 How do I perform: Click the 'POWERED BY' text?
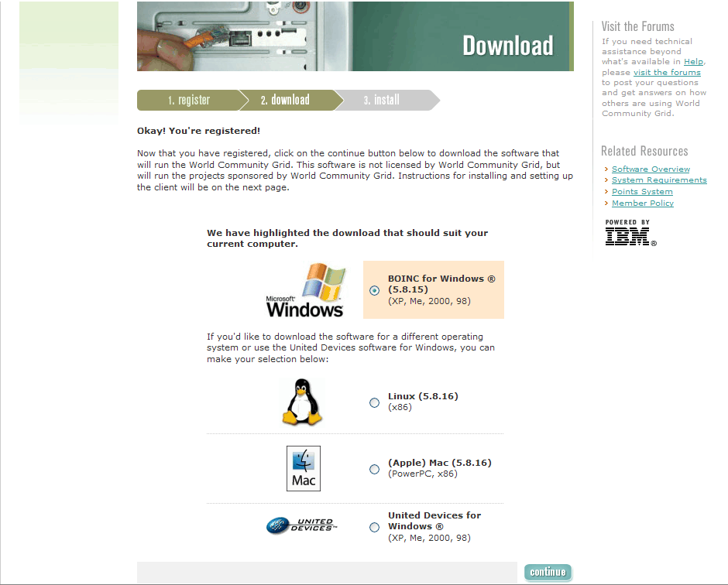(x=627, y=222)
